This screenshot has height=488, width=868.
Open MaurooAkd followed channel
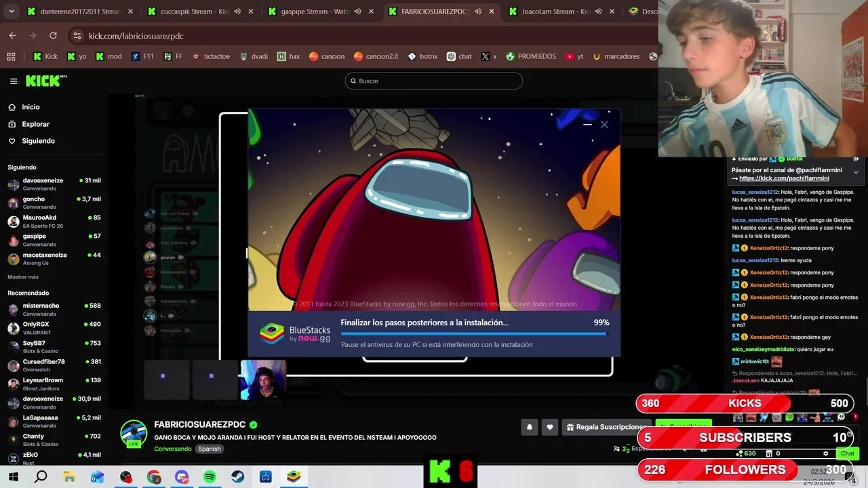54,222
